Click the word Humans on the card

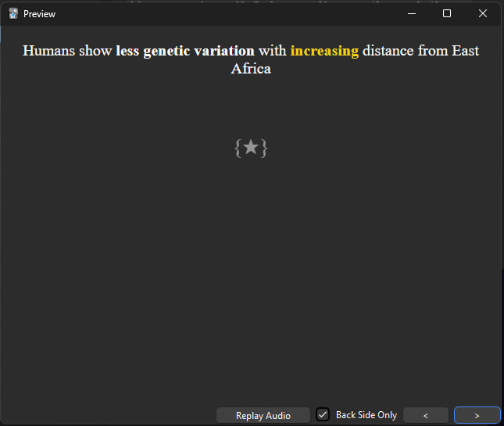click(49, 51)
